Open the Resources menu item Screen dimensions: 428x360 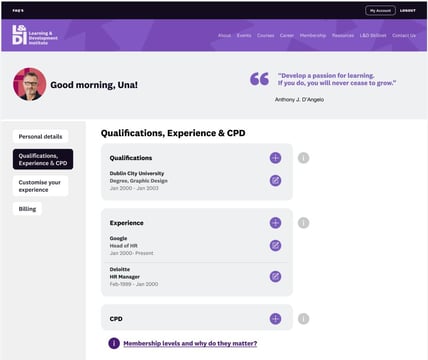tap(343, 35)
